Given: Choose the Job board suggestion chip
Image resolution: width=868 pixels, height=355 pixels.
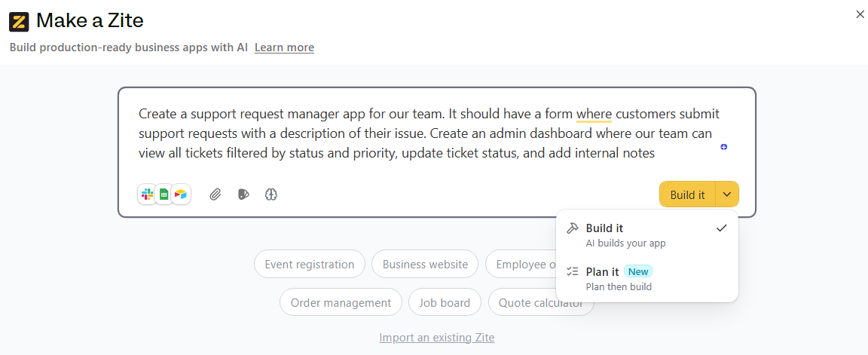Looking at the screenshot, I should (x=445, y=302).
